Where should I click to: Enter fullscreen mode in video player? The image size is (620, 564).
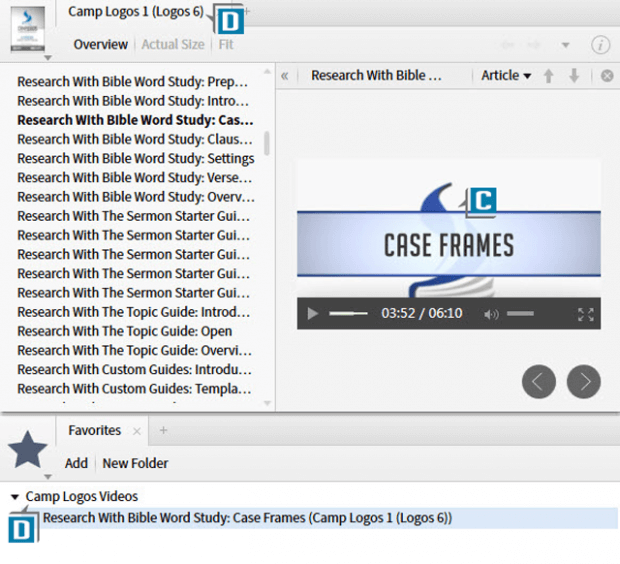[x=586, y=314]
